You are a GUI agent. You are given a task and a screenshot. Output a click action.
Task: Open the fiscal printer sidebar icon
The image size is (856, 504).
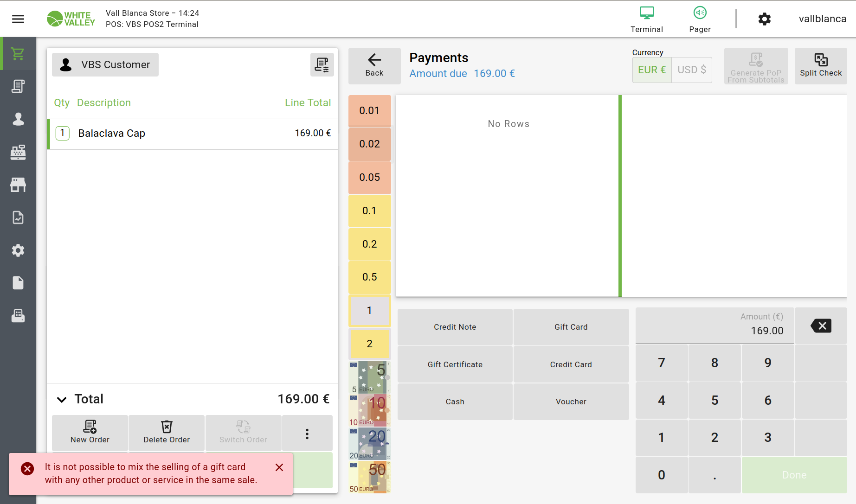pyautogui.click(x=18, y=316)
